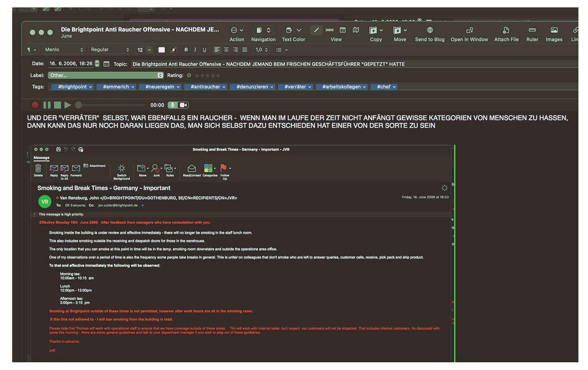Click the Text Color pen icon
Image resolution: width=588 pixels, height=370 pixels.
point(289,30)
